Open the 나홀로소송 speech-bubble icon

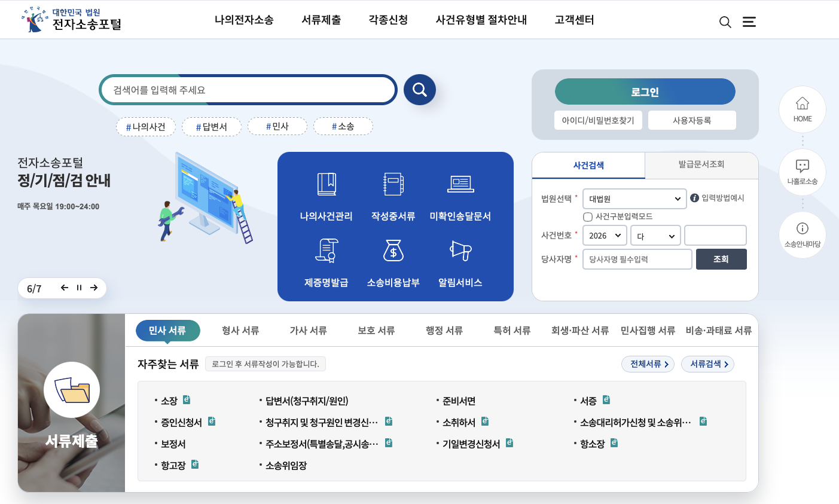(x=802, y=172)
